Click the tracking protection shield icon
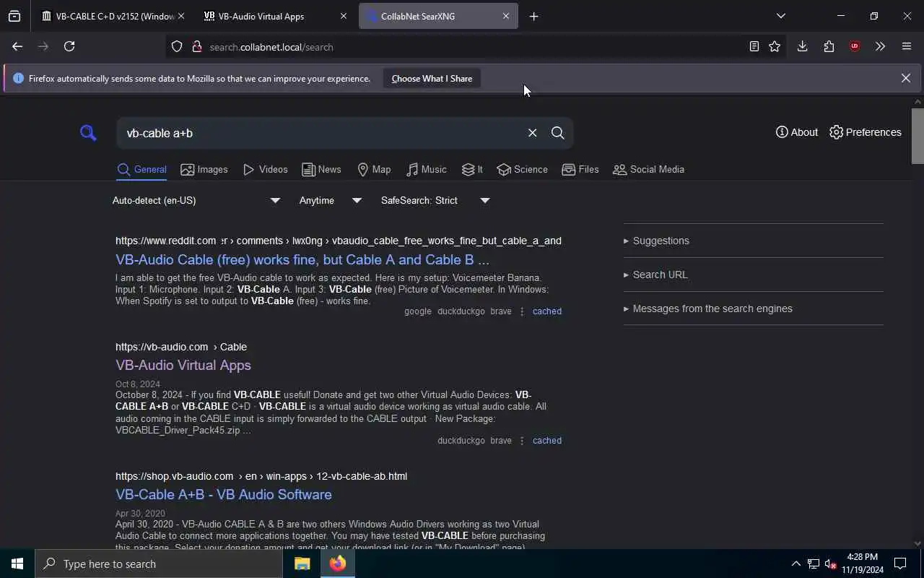Viewport: 924px width, 578px height. (177, 47)
